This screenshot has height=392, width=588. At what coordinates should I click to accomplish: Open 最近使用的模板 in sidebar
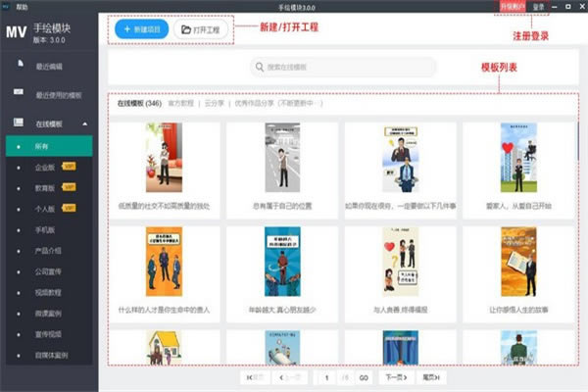pyautogui.click(x=49, y=95)
